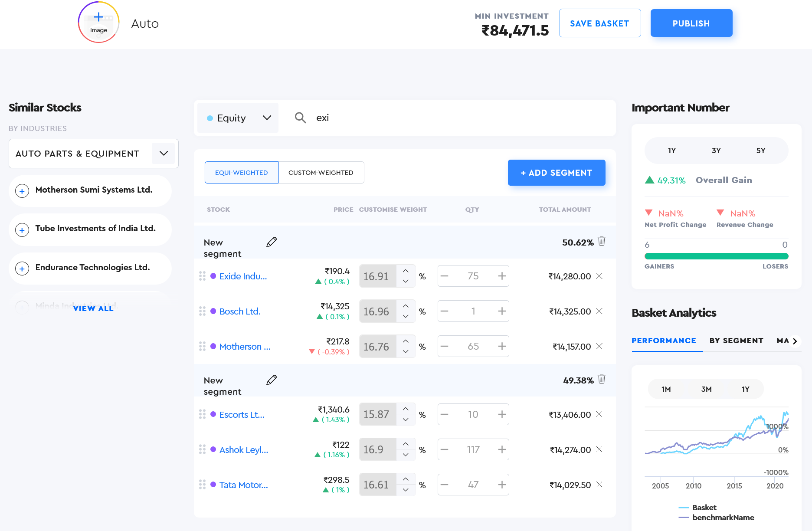The height and width of the screenshot is (531, 812).
Task: Grab Ashok Leyland row drag handle
Action: pyautogui.click(x=202, y=449)
